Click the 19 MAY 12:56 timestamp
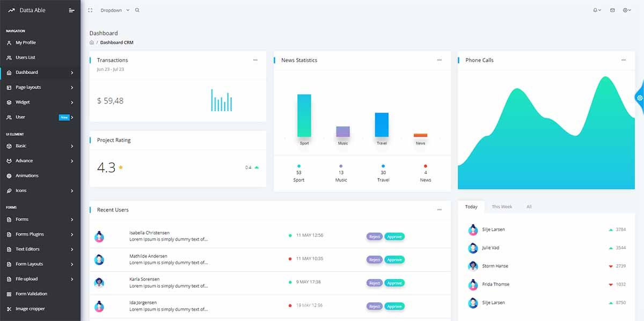The image size is (644, 321). pyautogui.click(x=310, y=305)
